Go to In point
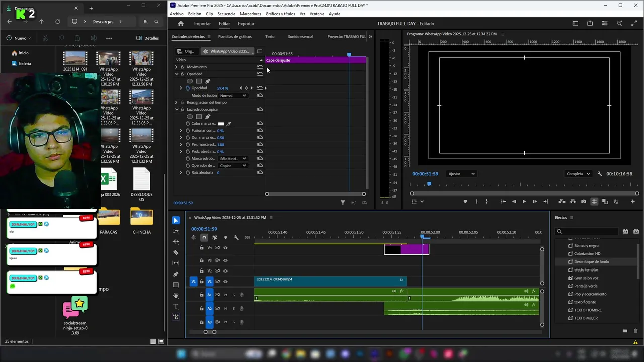This screenshot has width=644, height=362. 503,202
